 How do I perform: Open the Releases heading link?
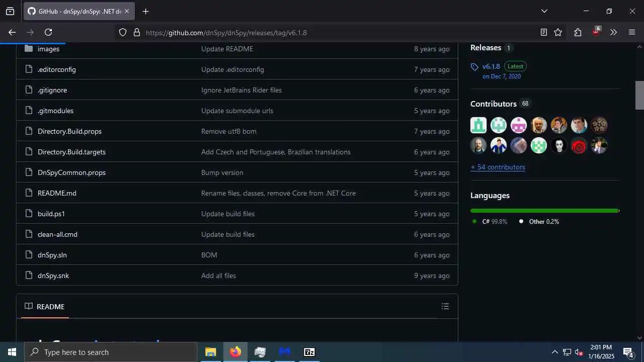[486, 48]
